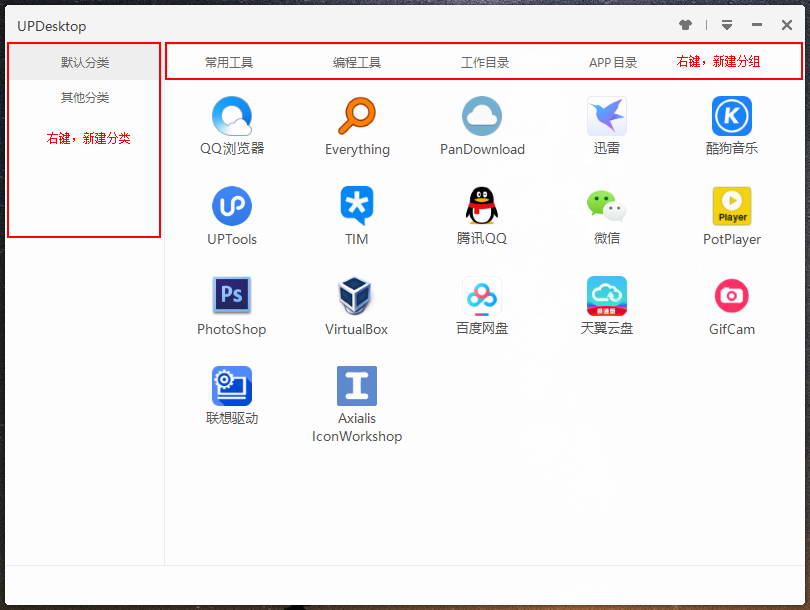
Task: Switch to the APP 目录 tab
Action: click(613, 62)
